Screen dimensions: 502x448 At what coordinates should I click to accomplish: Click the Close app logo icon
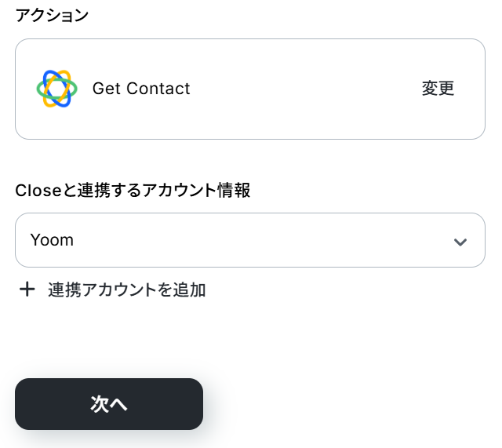click(56, 89)
